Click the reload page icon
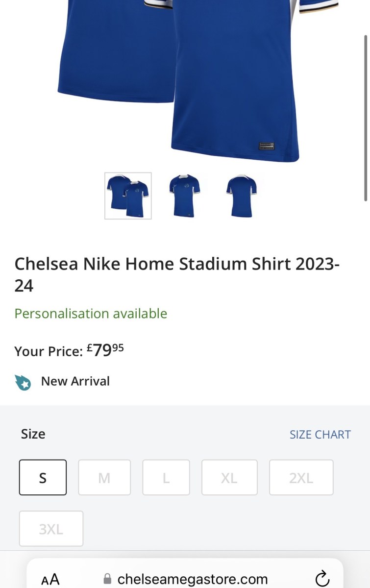 322,579
